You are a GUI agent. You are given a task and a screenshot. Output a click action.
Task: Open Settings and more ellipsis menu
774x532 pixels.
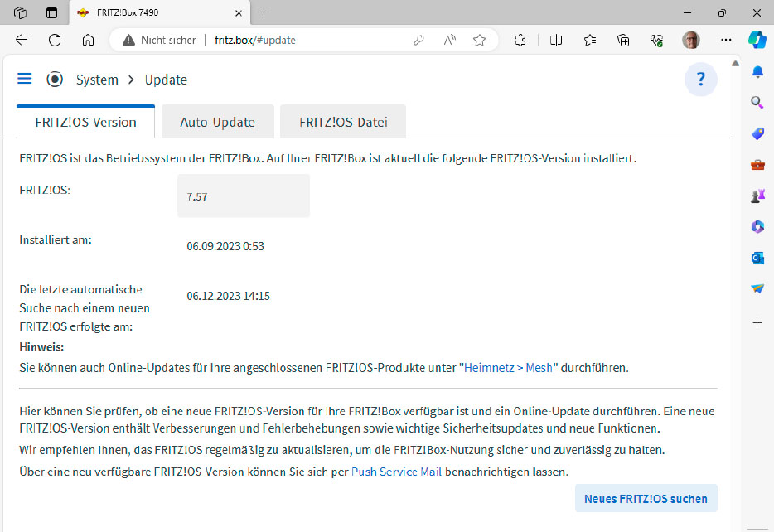click(x=726, y=39)
